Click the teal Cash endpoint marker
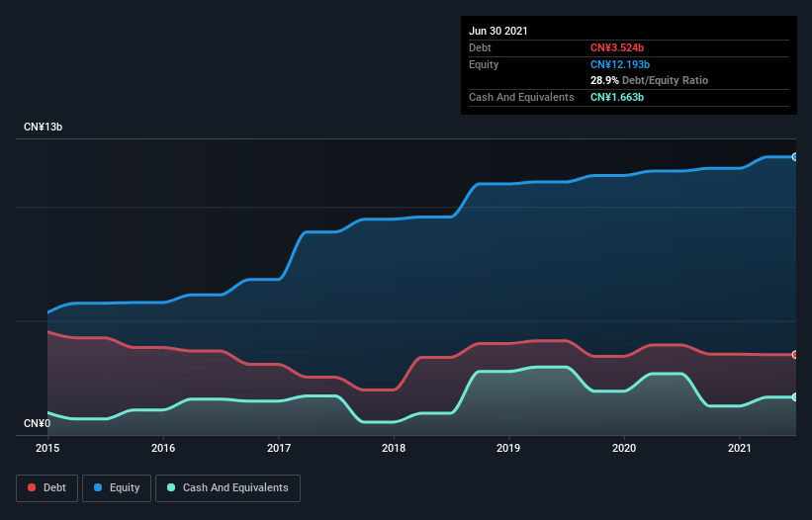Image resolution: width=812 pixels, height=520 pixels. coord(795,396)
